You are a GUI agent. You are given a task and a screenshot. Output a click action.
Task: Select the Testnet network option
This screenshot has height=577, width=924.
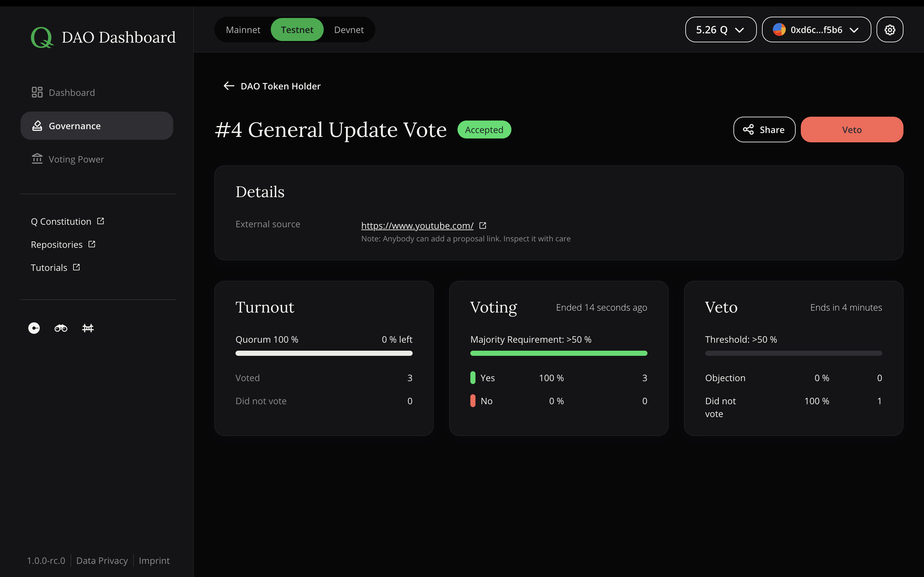[x=297, y=29]
